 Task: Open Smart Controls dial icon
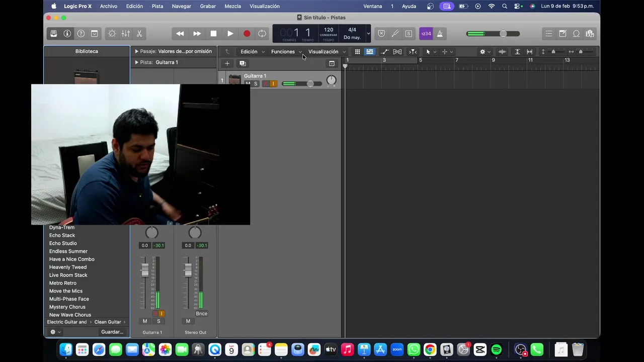coord(112,34)
